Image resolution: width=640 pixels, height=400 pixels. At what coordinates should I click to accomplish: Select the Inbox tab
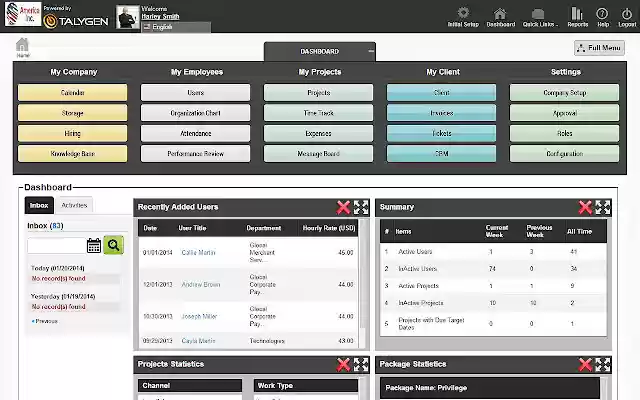tap(39, 205)
